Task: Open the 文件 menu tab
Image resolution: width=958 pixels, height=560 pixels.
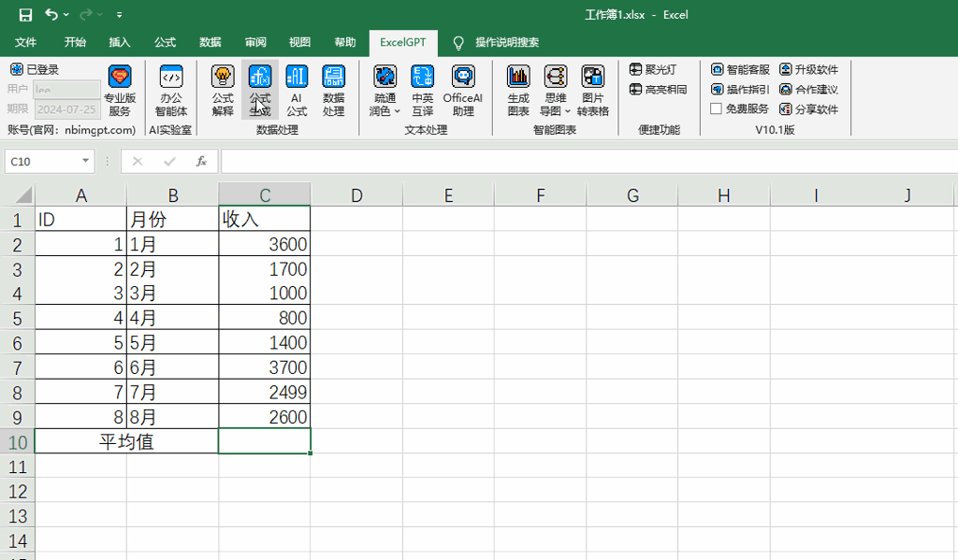Action: pyautogui.click(x=25, y=42)
